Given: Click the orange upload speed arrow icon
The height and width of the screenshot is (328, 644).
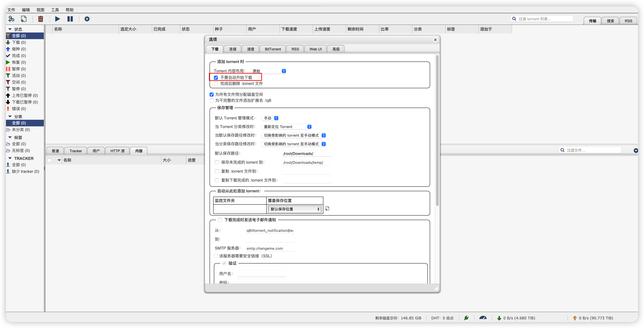Looking at the screenshot, I should click(x=575, y=318).
